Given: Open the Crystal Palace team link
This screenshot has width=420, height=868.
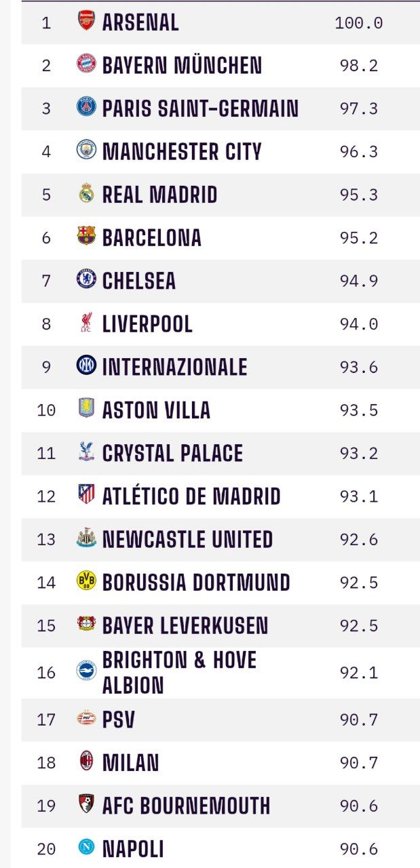Looking at the screenshot, I should pyautogui.click(x=172, y=453).
